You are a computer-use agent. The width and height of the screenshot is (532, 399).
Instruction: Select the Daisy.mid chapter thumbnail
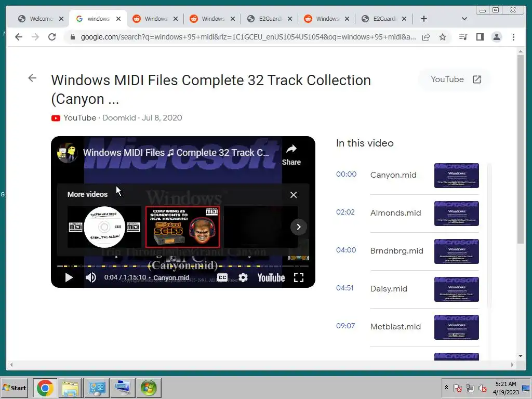coord(457,289)
